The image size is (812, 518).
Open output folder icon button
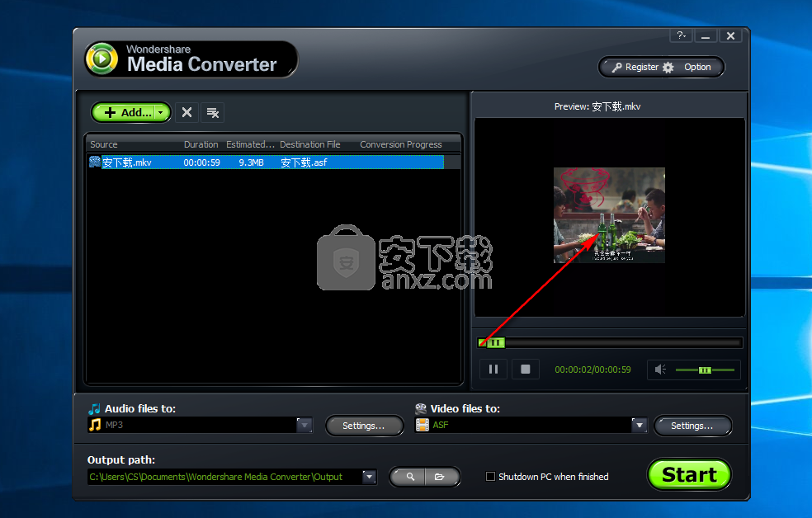pyautogui.click(x=441, y=477)
